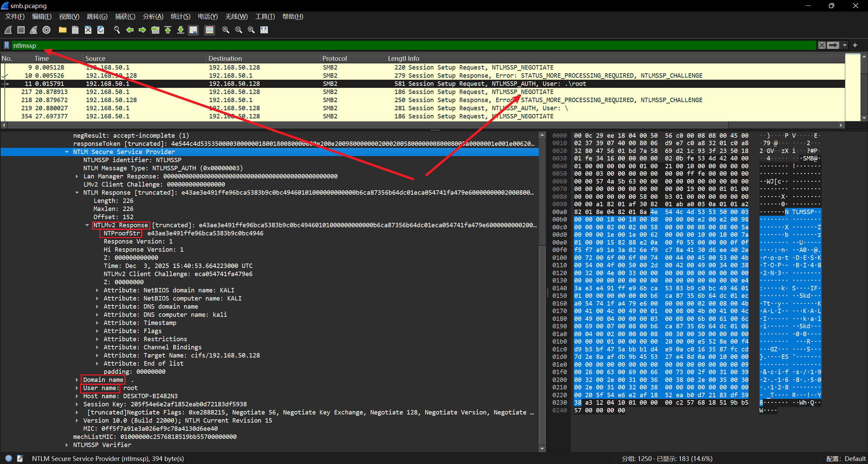
Task: Expand the Target Name attribute
Action: [97, 355]
